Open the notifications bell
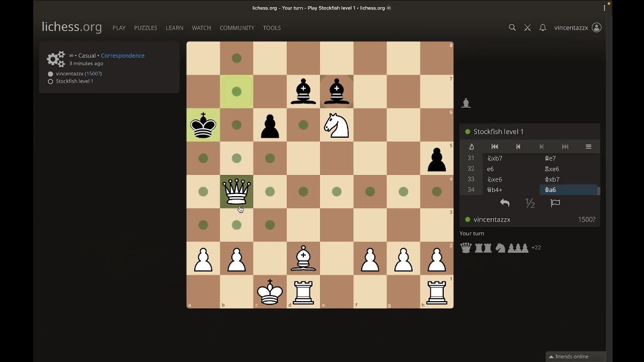The height and width of the screenshot is (362, 644). [x=543, y=28]
